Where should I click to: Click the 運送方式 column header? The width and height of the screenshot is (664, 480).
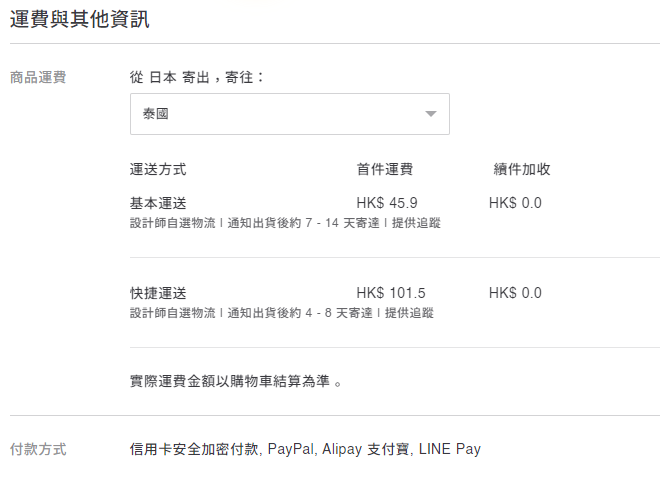pos(158,169)
